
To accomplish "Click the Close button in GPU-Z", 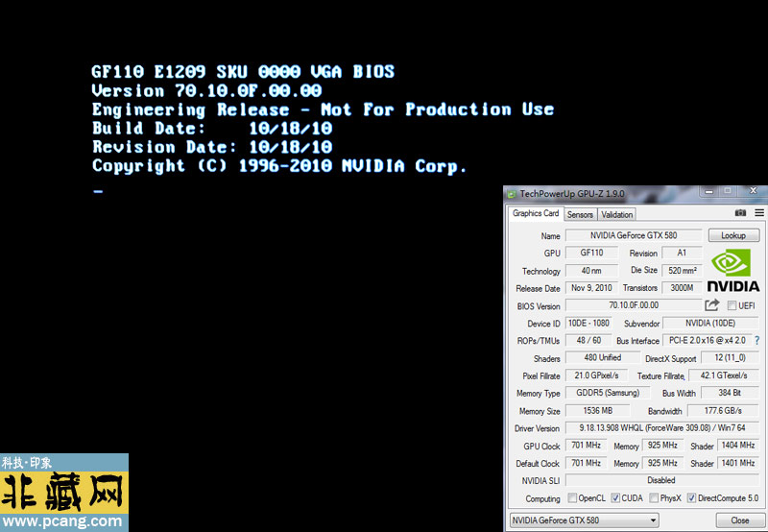I will 739,520.
